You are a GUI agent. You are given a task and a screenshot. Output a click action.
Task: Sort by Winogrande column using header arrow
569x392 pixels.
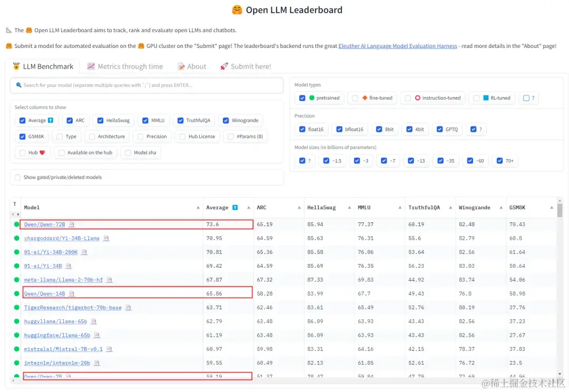coord(501,208)
